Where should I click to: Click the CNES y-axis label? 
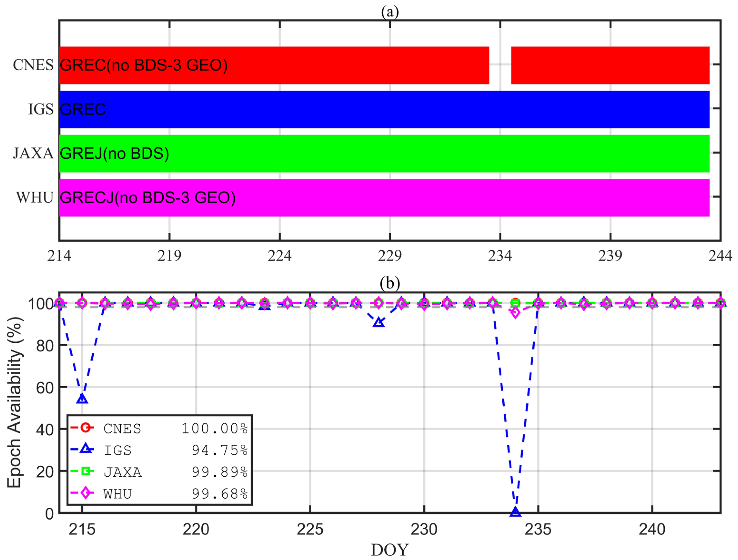33,65
